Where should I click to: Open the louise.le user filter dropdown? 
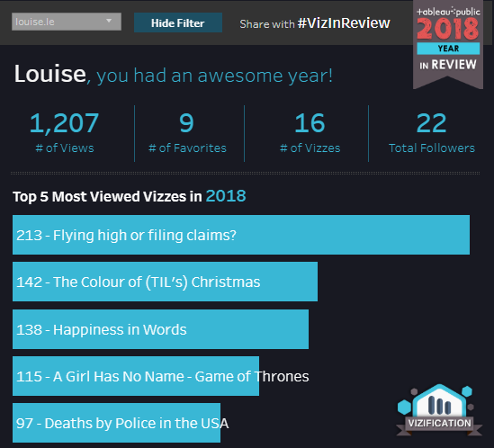coord(67,22)
